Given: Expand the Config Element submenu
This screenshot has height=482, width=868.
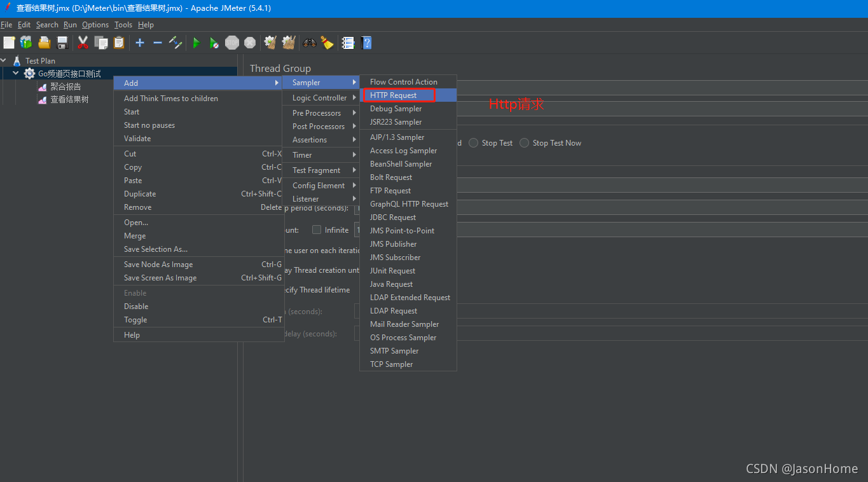Looking at the screenshot, I should pos(321,186).
